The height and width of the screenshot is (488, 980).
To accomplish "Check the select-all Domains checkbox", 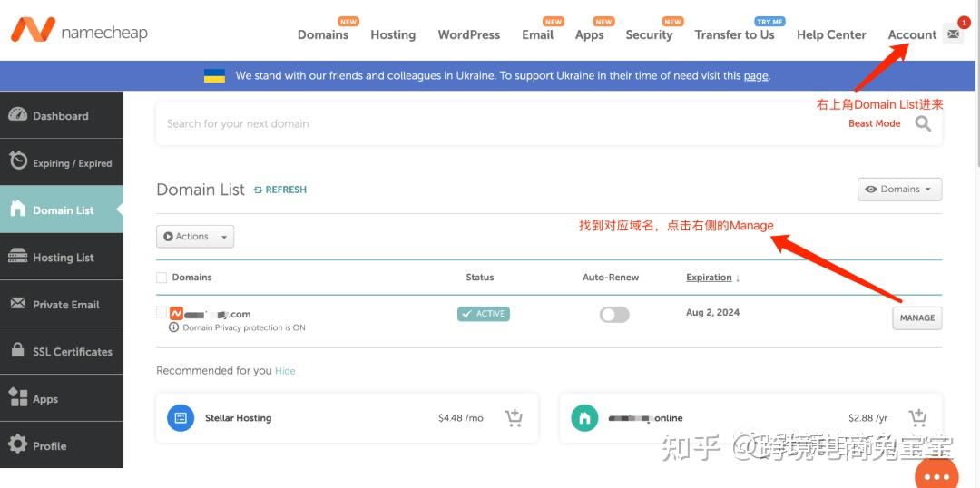I will pos(162,278).
